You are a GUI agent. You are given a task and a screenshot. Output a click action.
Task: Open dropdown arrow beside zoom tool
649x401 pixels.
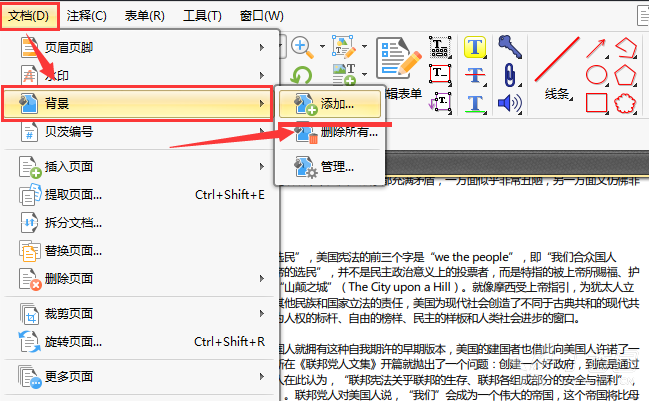click(x=322, y=47)
